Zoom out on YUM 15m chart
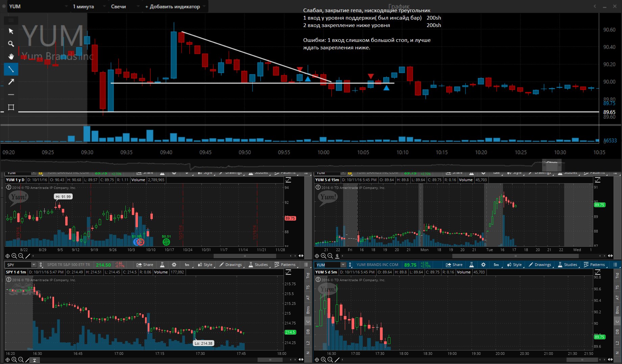622x364 pixels. point(330,256)
